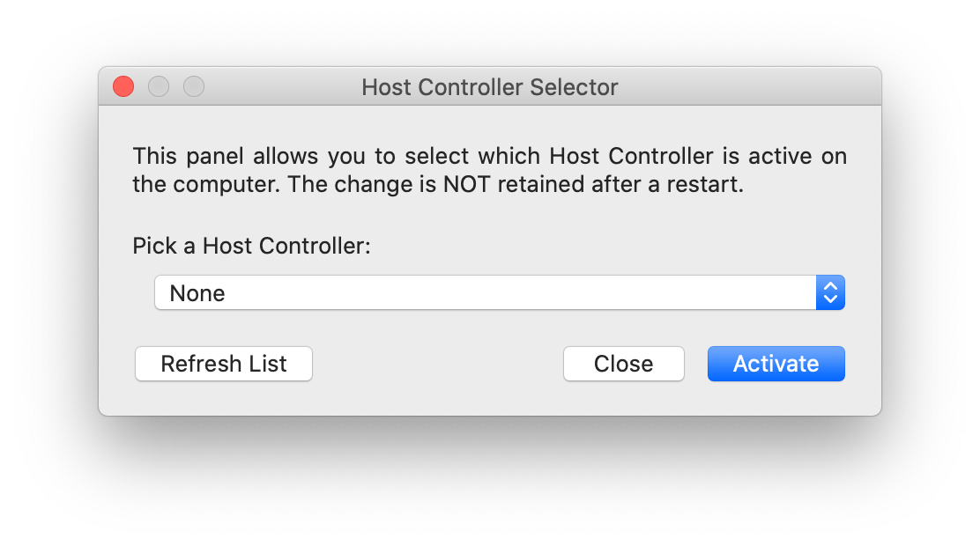Click the Activate button

pos(776,364)
